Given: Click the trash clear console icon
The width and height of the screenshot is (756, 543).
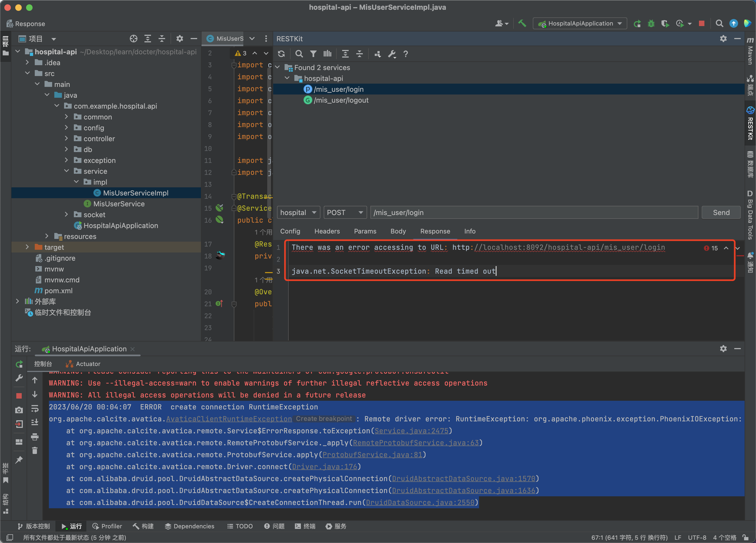Looking at the screenshot, I should click(x=35, y=451).
